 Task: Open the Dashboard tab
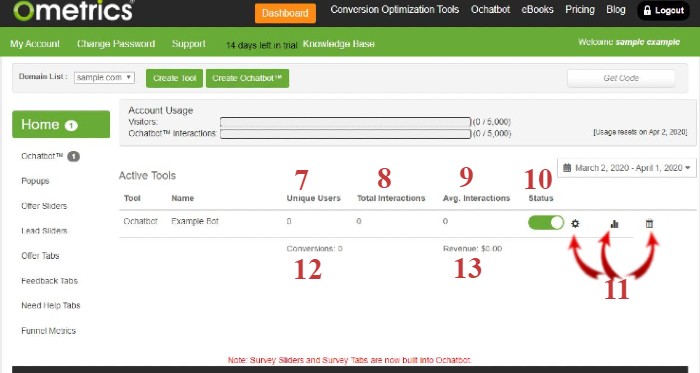[x=285, y=13]
